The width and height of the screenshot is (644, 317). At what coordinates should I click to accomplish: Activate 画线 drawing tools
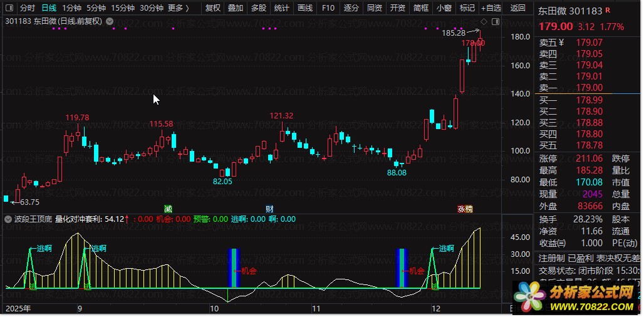tap(305, 8)
